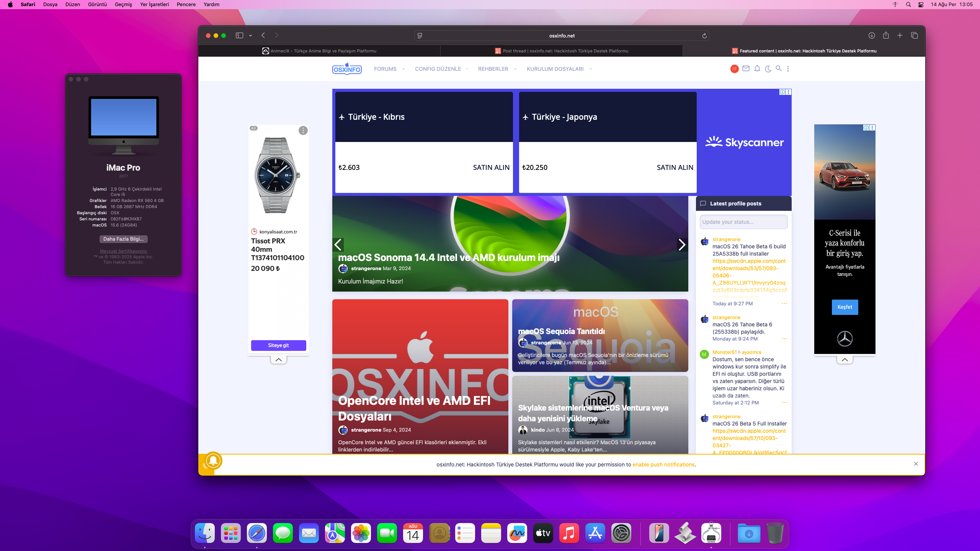Open Maps from the Dock
980x551 pixels.
coord(335,533)
